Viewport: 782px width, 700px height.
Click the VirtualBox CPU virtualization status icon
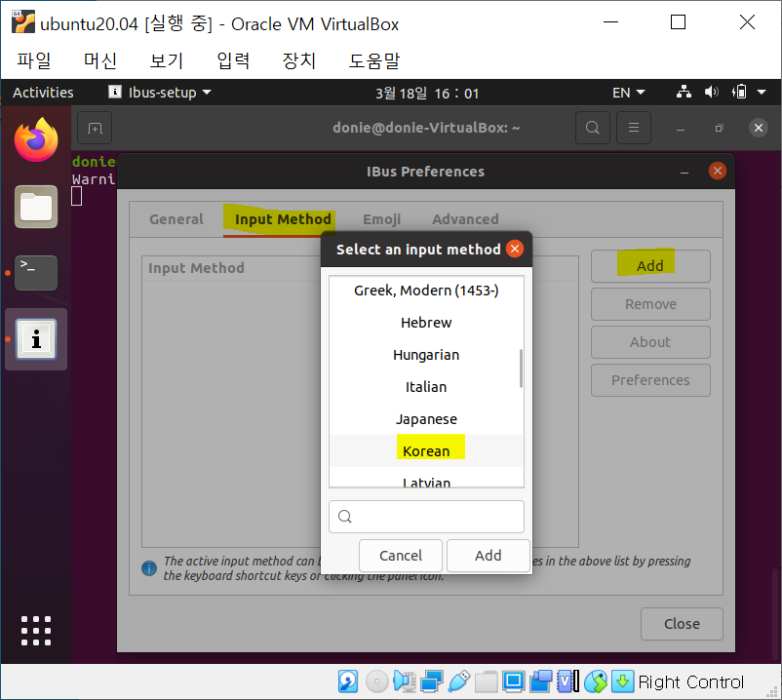coord(568,681)
